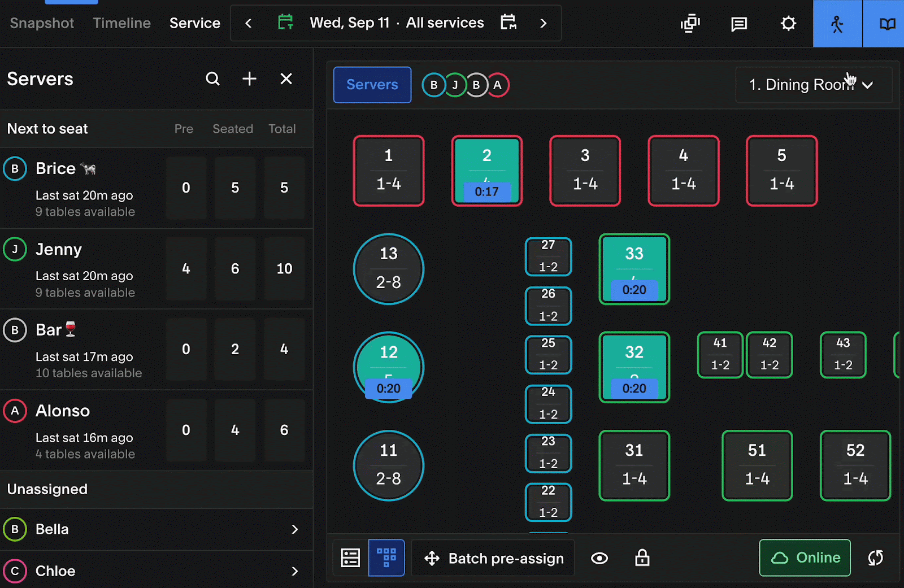Add a server with the plus icon

tap(249, 79)
